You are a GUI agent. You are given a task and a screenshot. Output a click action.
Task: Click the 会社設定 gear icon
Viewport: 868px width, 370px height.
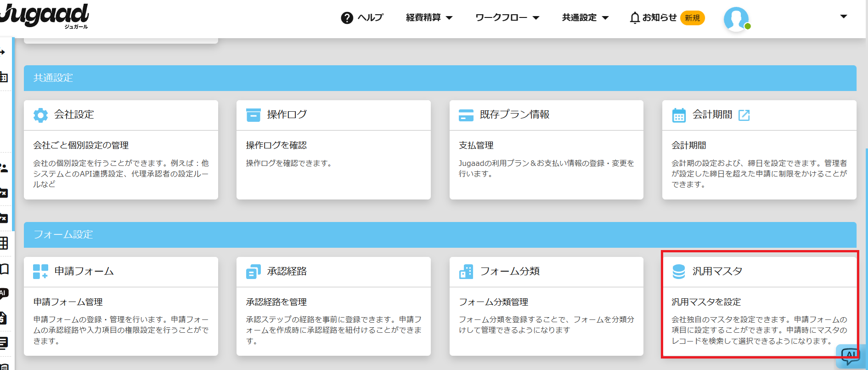40,115
